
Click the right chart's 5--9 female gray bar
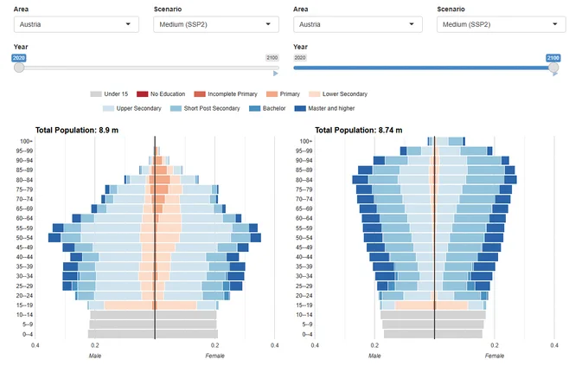point(459,324)
